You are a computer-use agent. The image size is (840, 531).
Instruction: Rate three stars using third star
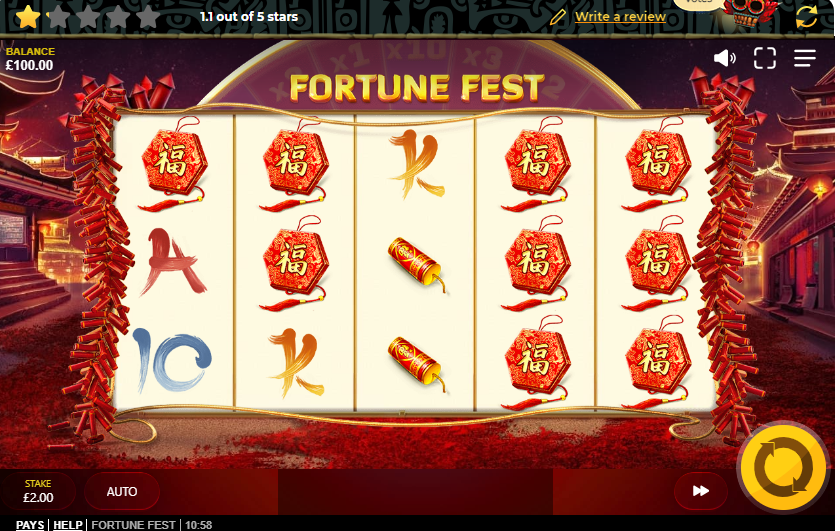point(88,17)
